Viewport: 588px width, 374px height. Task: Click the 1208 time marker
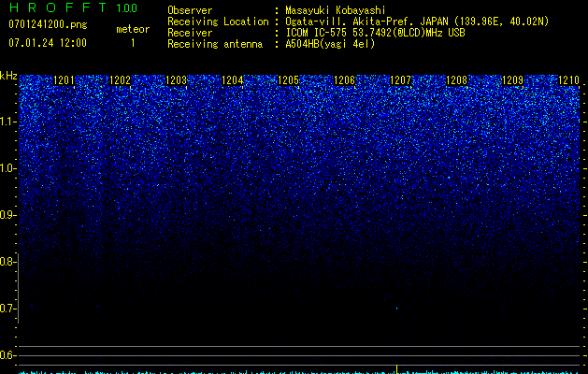pos(457,80)
